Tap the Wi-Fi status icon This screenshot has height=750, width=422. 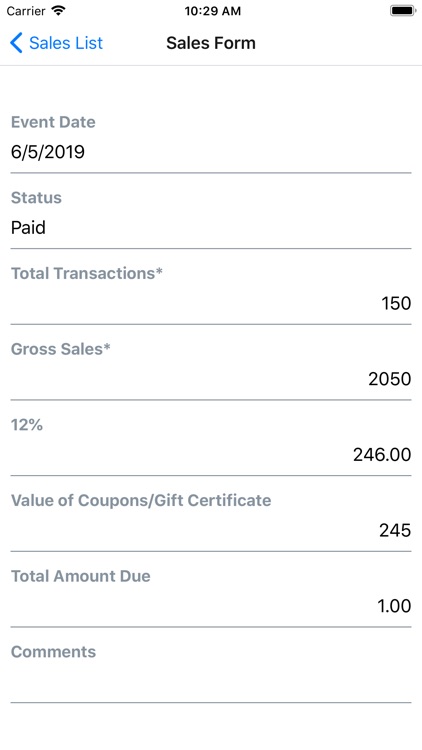pos(58,11)
